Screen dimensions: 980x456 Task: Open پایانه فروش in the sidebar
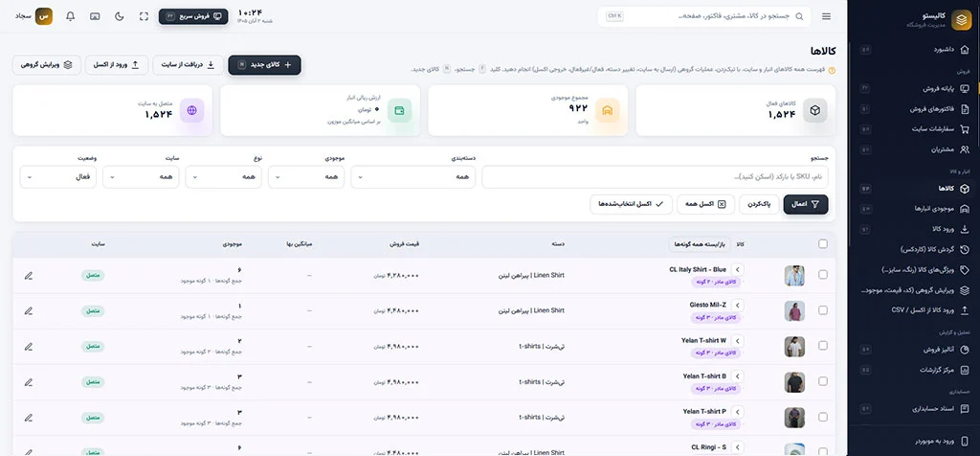[x=914, y=88]
